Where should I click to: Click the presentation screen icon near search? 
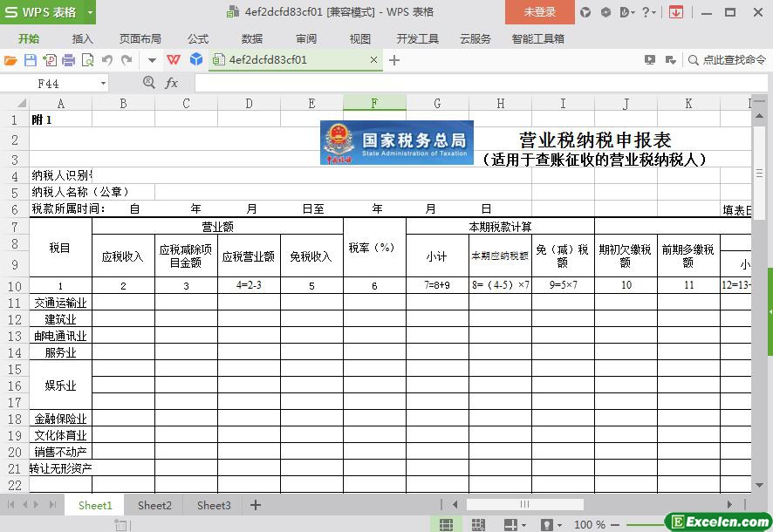point(650,60)
